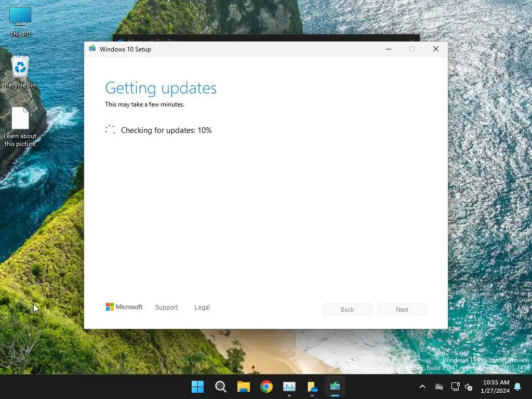Open taskbar Search
The width and height of the screenshot is (532, 399).
click(220, 387)
